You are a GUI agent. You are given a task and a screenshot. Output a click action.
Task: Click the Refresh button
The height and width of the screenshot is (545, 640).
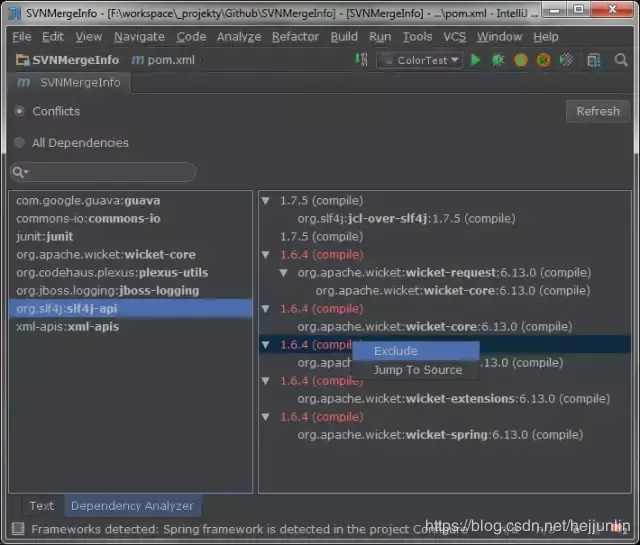pyautogui.click(x=598, y=111)
